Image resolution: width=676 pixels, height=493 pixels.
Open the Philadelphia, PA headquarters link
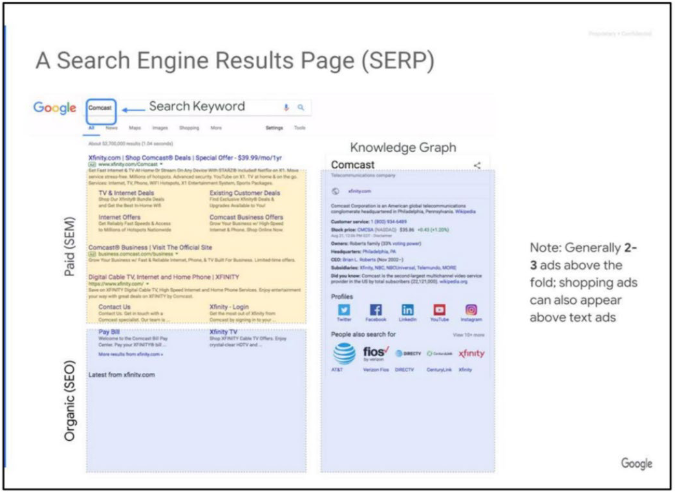pos(379,252)
